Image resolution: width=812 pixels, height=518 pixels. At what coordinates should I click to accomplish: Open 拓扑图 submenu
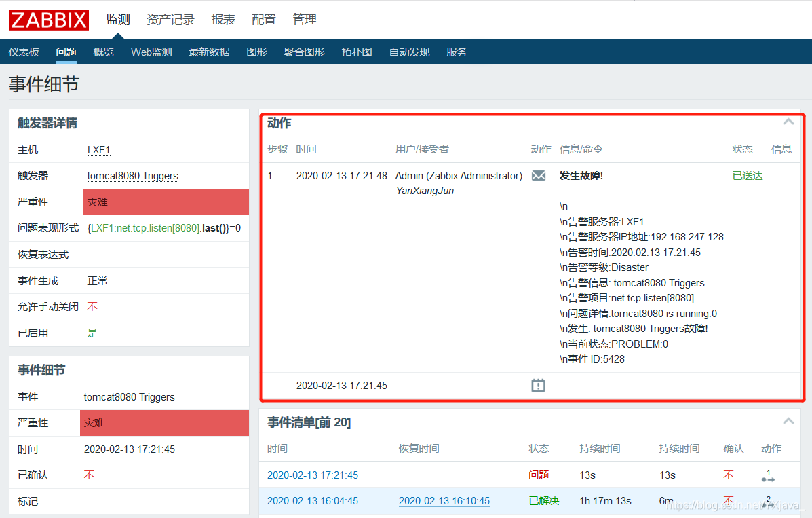[x=357, y=52]
